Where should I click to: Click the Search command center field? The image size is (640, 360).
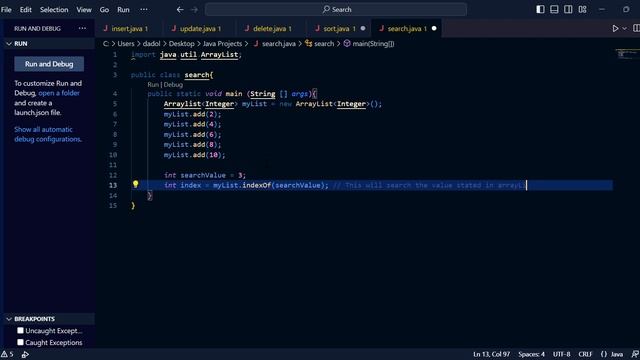click(336, 9)
